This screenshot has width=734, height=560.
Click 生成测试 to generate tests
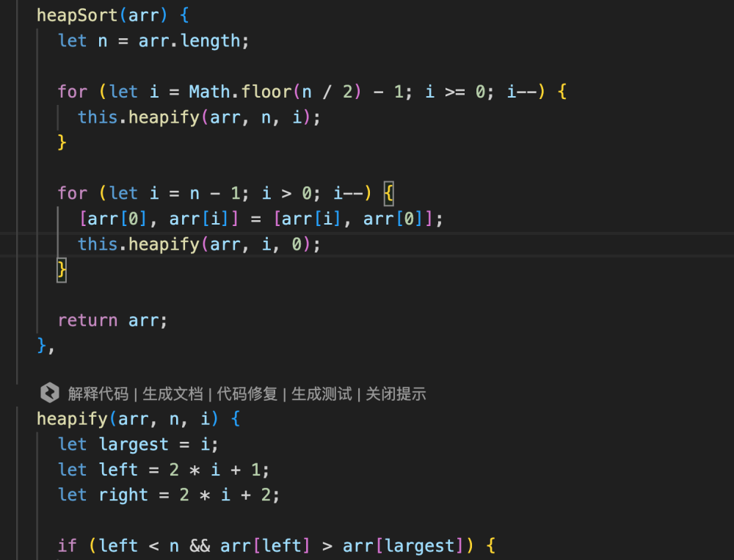321,394
